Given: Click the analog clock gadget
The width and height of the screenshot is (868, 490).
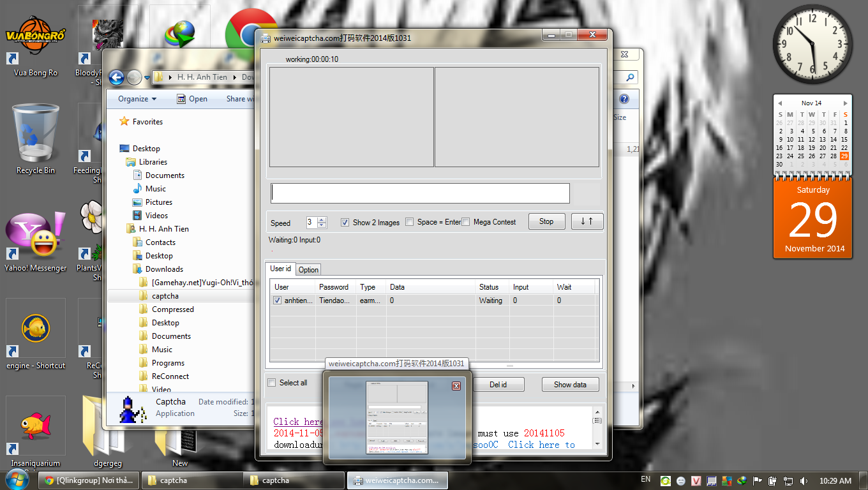Looking at the screenshot, I should (812, 43).
